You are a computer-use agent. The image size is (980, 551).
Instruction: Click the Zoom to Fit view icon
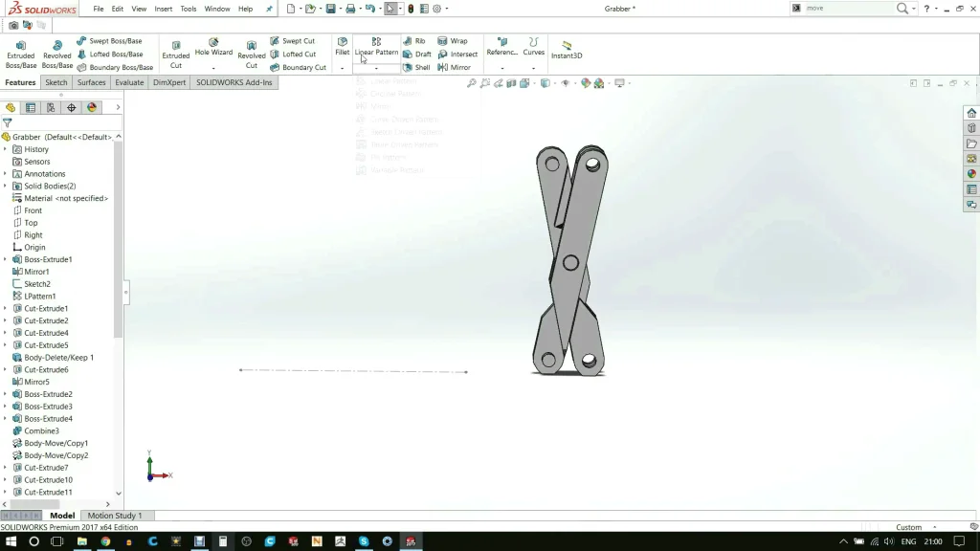click(x=471, y=83)
